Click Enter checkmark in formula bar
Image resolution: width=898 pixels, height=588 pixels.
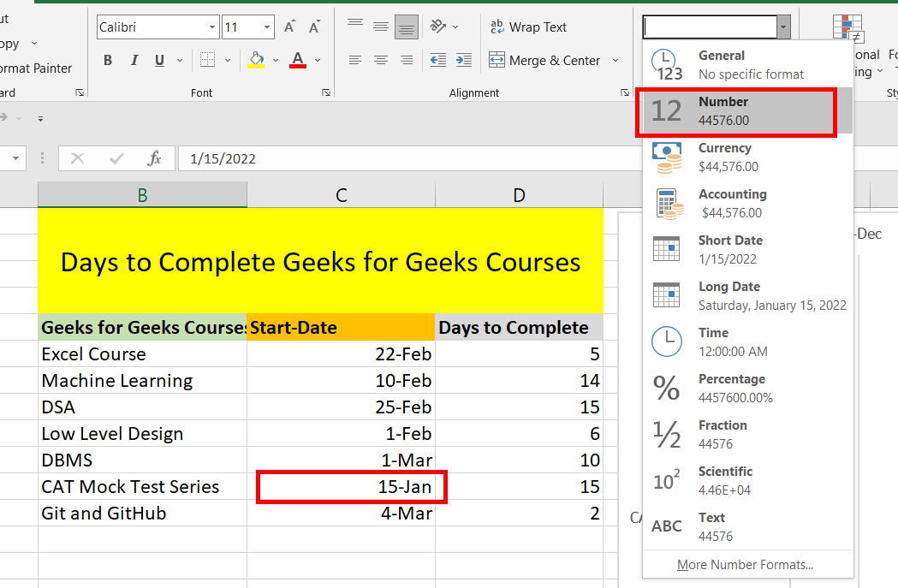pos(116,158)
